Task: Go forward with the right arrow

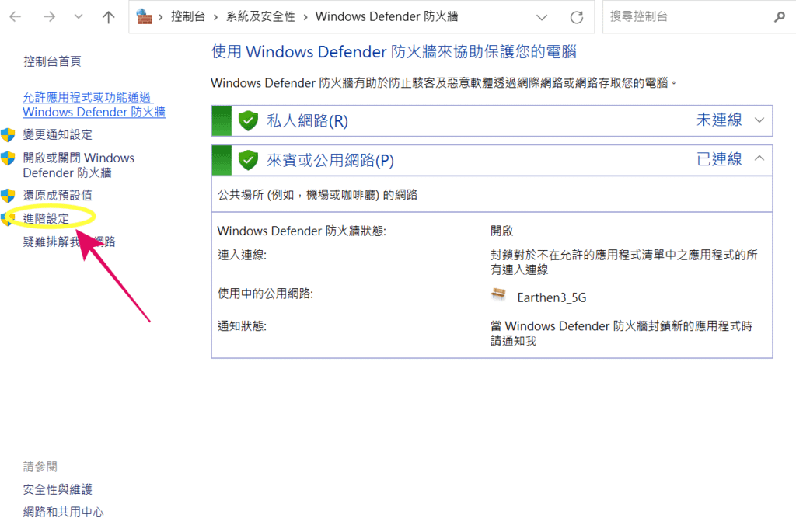Action: (x=49, y=17)
